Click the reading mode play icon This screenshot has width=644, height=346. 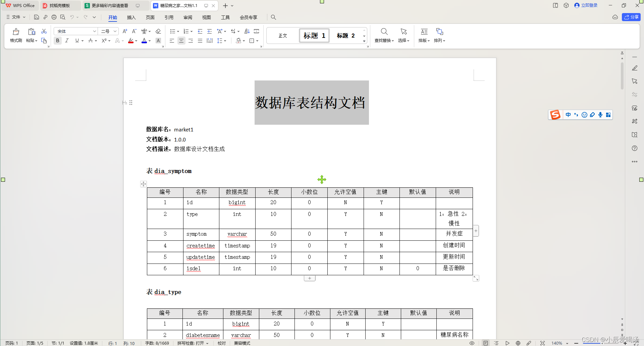pos(507,343)
